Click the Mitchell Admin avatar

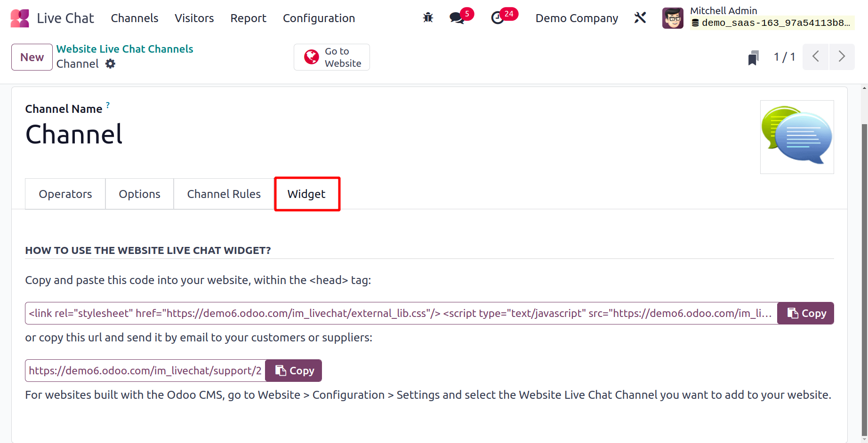click(x=673, y=18)
